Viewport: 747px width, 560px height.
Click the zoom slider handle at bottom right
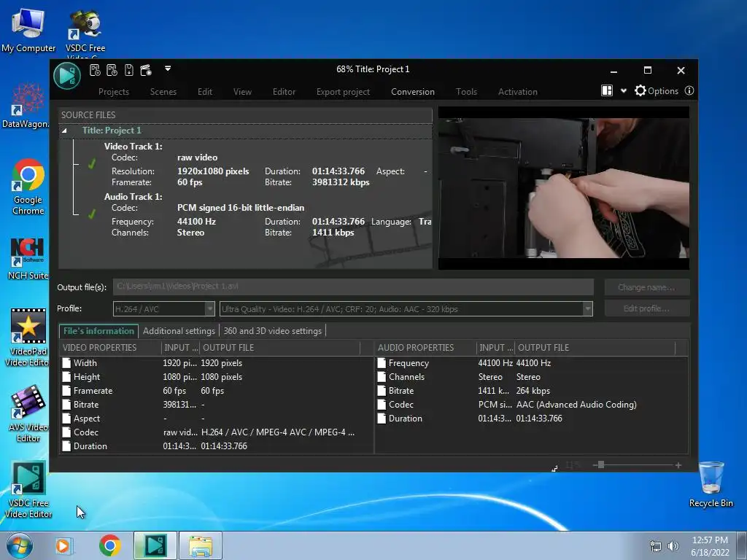(601, 464)
